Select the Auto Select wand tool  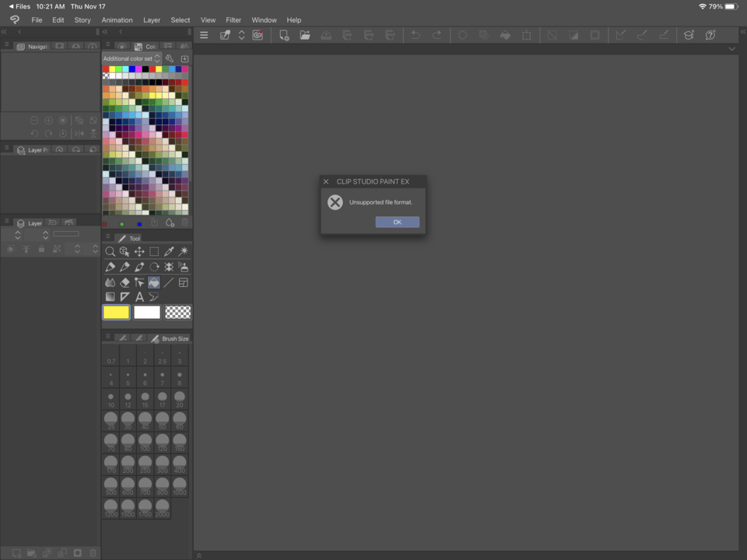click(x=185, y=251)
